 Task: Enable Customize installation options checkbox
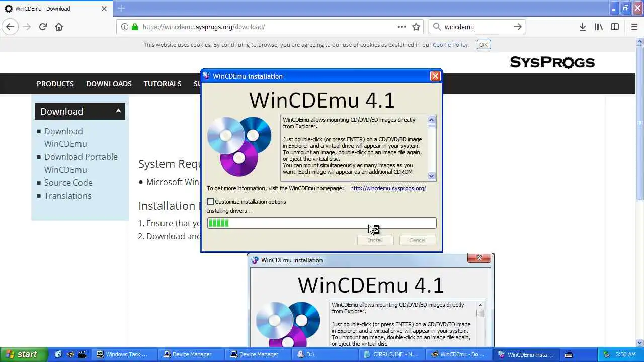point(211,202)
